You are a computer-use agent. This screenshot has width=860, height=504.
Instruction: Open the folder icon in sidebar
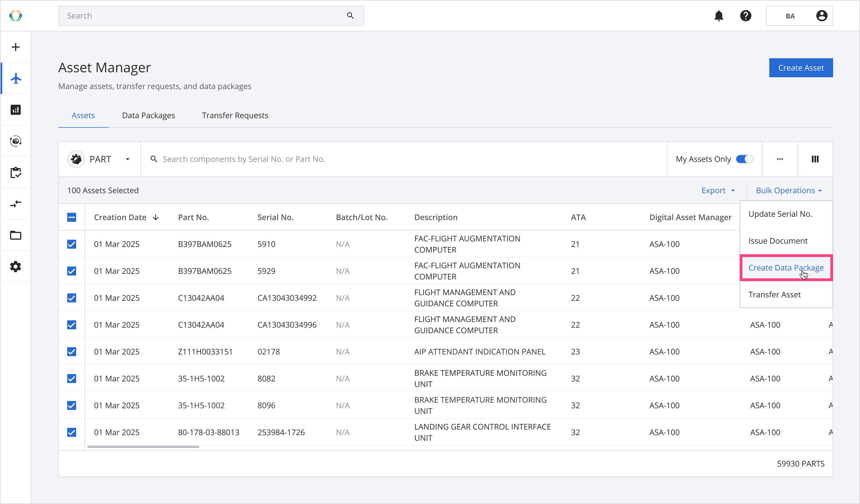click(16, 235)
